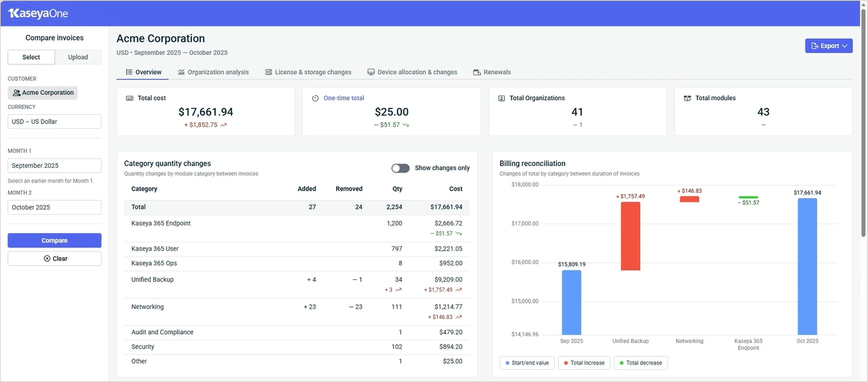
Task: Open the Month 2 October 2025 selector
Action: [x=54, y=207]
